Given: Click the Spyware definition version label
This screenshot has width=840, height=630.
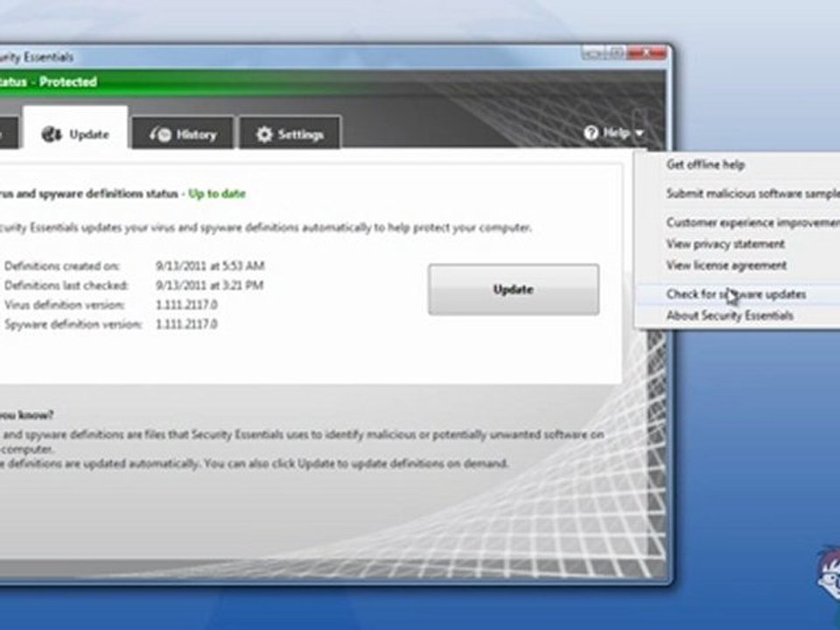Looking at the screenshot, I should tap(73, 324).
